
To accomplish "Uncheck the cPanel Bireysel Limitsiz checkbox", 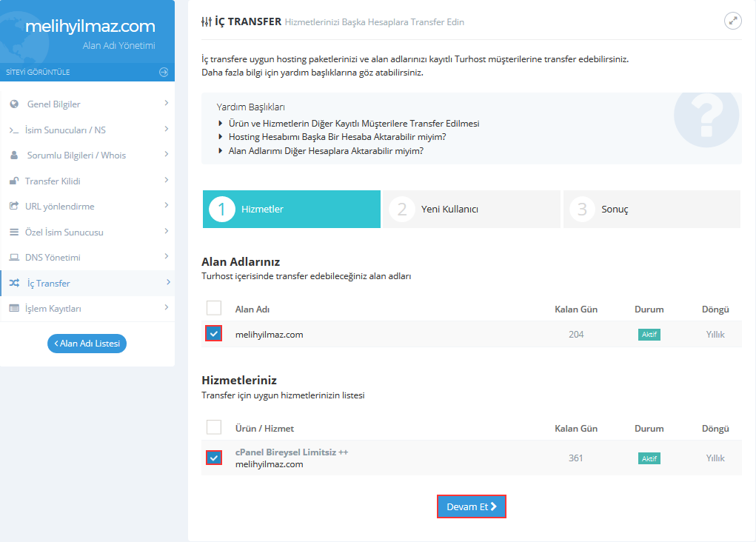I will click(x=214, y=458).
